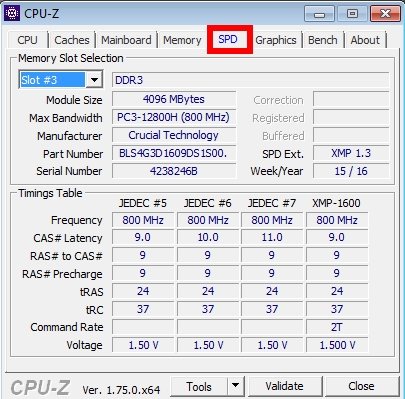Switch to the Caches tab
This screenshot has width=405, height=399.
(x=72, y=40)
